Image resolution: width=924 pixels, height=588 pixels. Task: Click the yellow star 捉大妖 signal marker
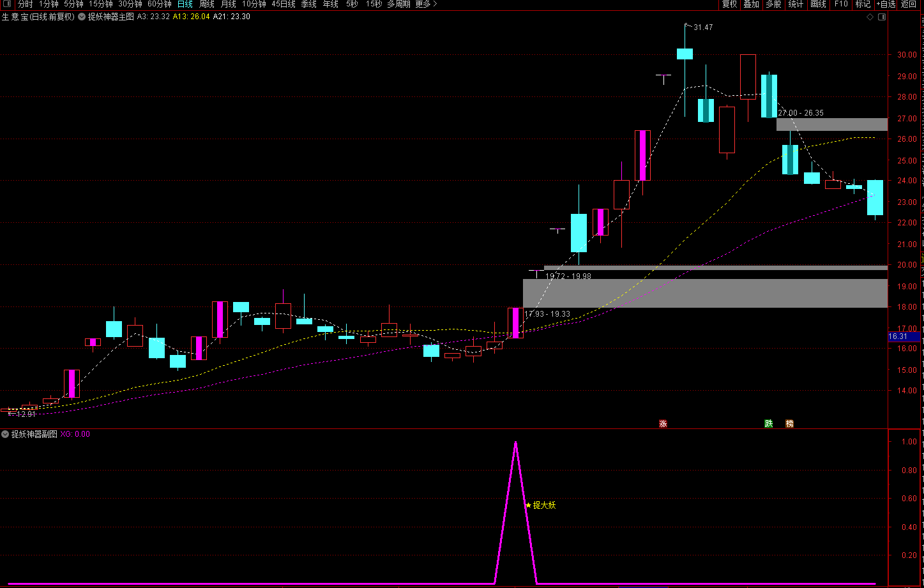click(528, 505)
